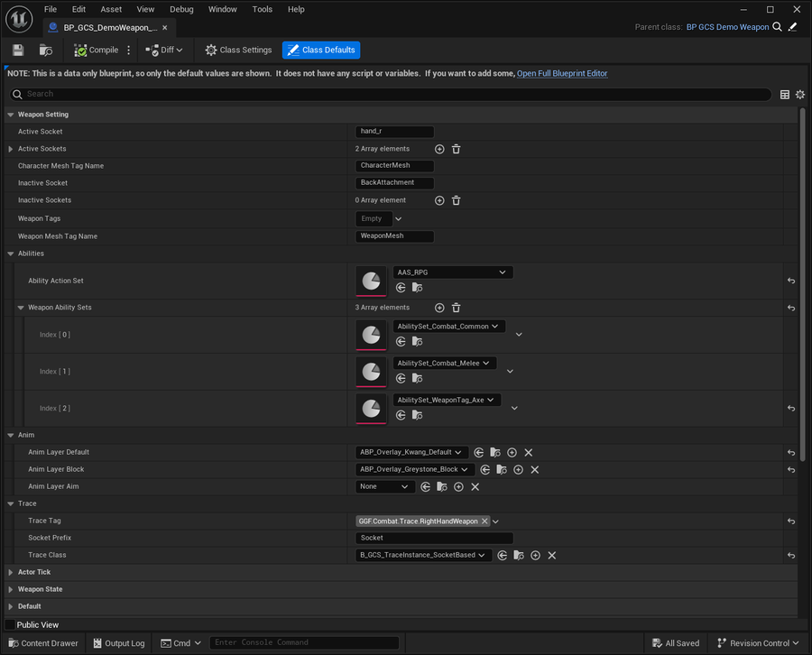Open the Debug menu
The image size is (812, 655).
coord(181,9)
